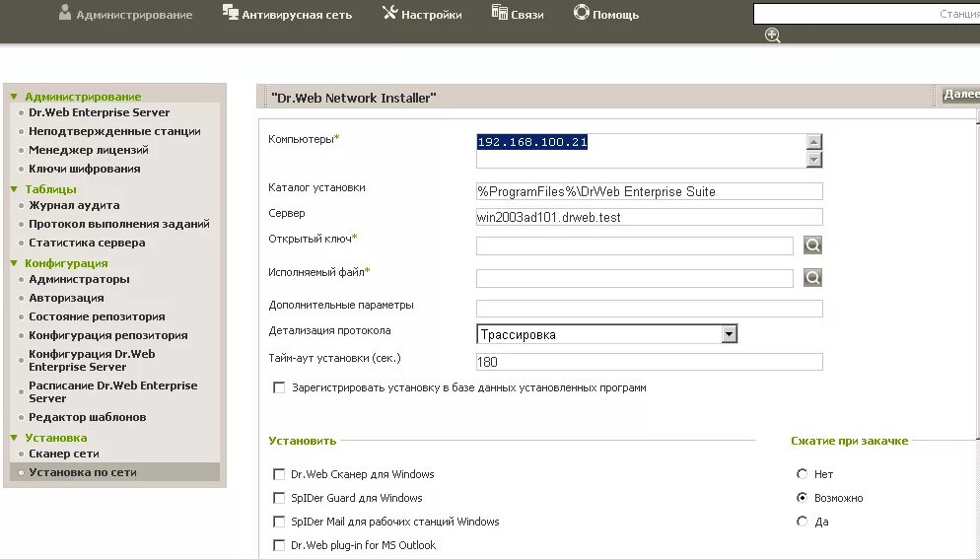980x559 pixels.
Task: Select compression option Возможно
Action: tap(802, 498)
